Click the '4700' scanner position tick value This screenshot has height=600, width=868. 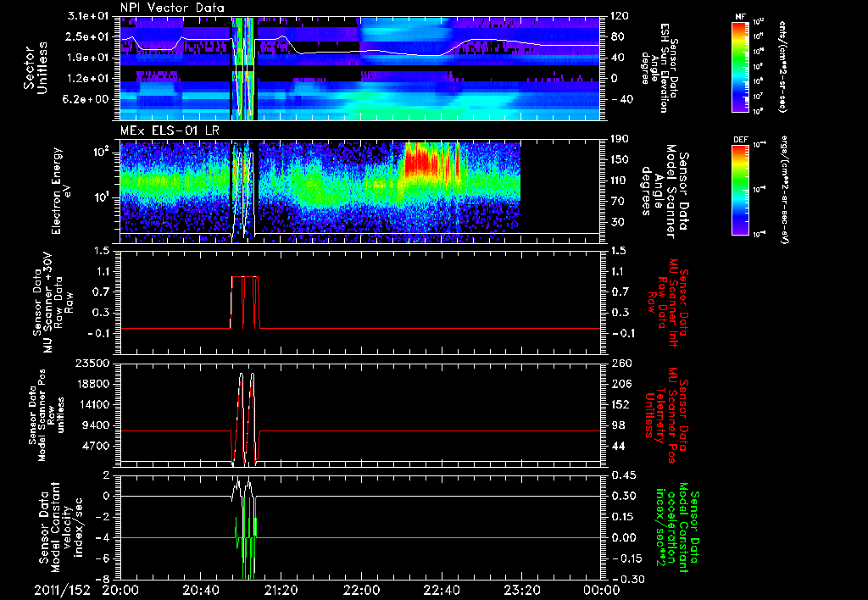[x=97, y=446]
